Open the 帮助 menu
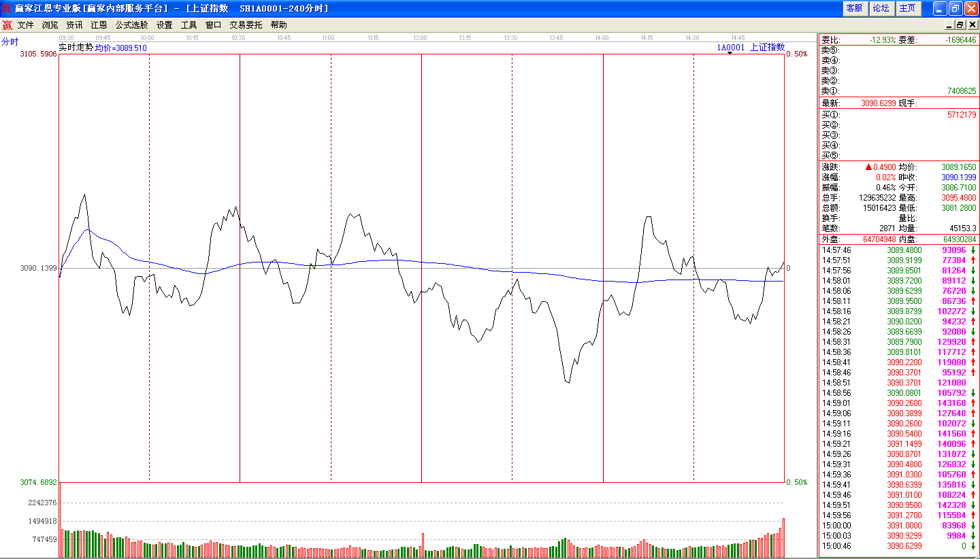 tap(278, 25)
